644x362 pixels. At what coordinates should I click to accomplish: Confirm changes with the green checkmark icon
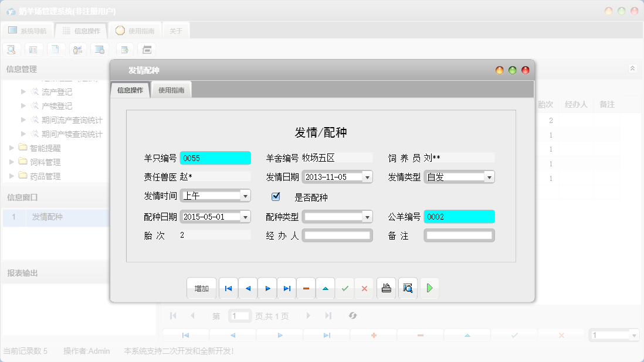(x=345, y=288)
